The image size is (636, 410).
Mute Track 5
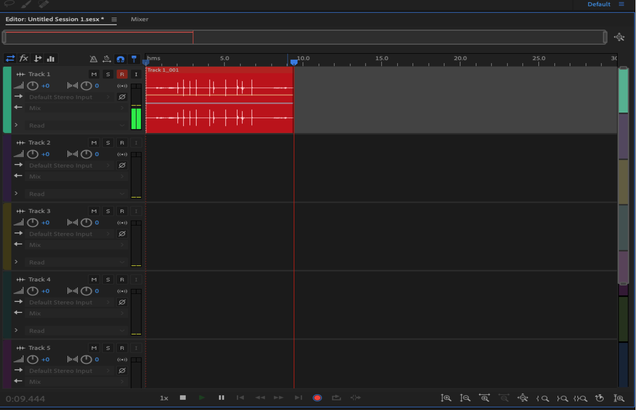[94, 348]
